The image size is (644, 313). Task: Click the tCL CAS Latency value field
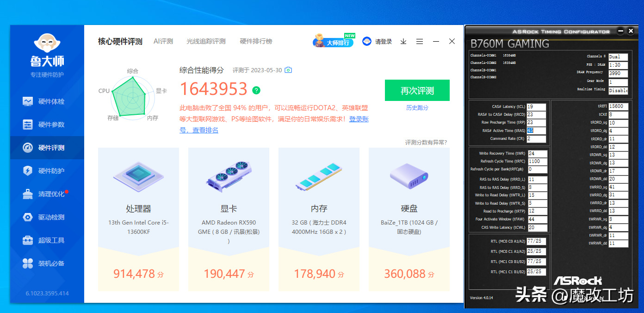point(536,107)
